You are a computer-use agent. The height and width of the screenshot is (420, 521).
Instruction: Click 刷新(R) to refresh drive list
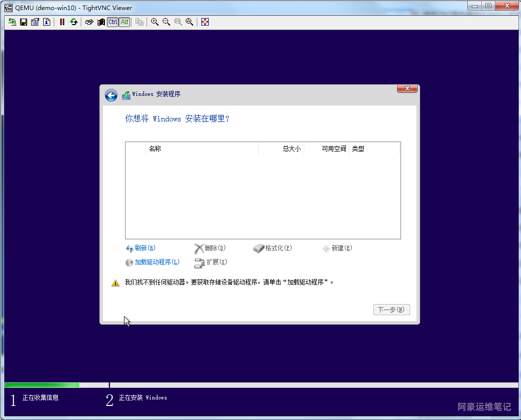pyautogui.click(x=145, y=248)
